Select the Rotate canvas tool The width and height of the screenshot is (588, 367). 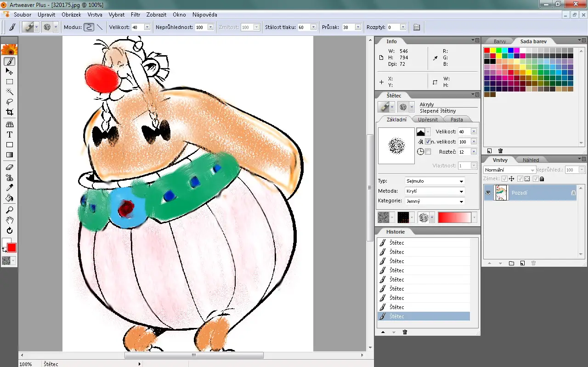(x=9, y=230)
